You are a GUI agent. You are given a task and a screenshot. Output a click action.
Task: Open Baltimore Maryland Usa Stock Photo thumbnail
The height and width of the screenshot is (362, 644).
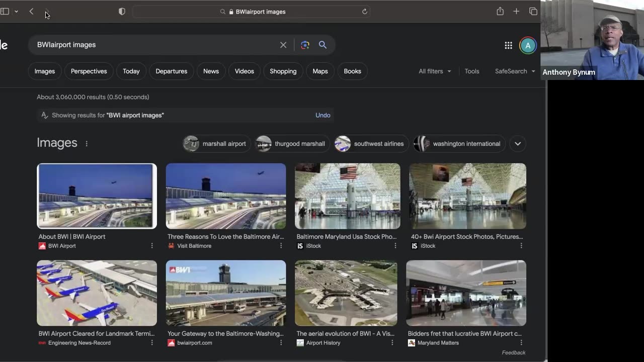(x=348, y=196)
